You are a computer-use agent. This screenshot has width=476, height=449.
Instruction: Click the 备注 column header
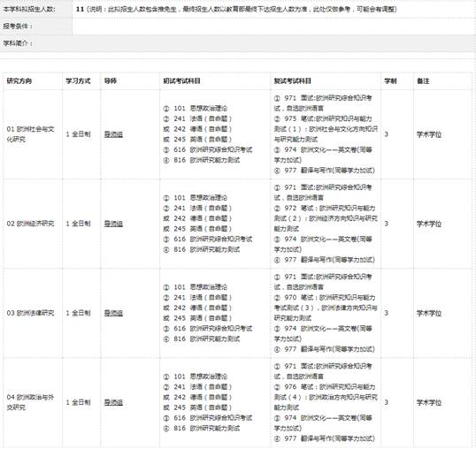(423, 81)
